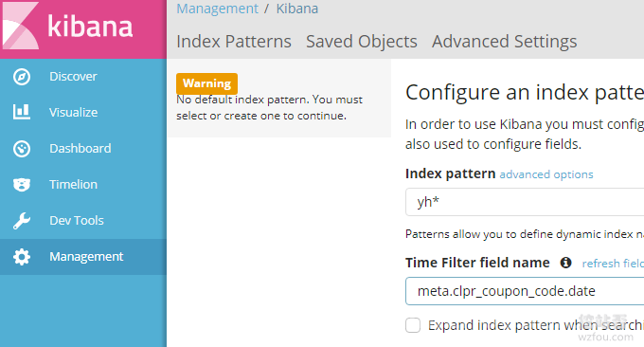644x347 pixels.
Task: Click the Timelion bear face icon
Action: click(22, 185)
